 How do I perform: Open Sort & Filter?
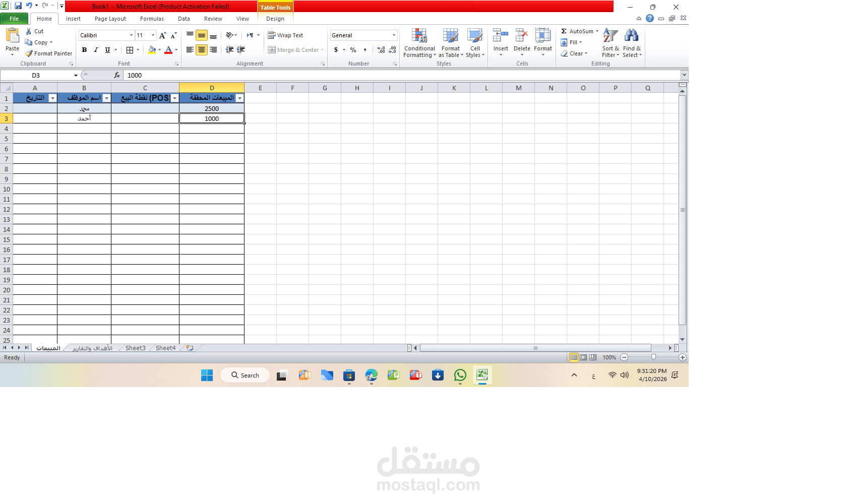pyautogui.click(x=609, y=43)
